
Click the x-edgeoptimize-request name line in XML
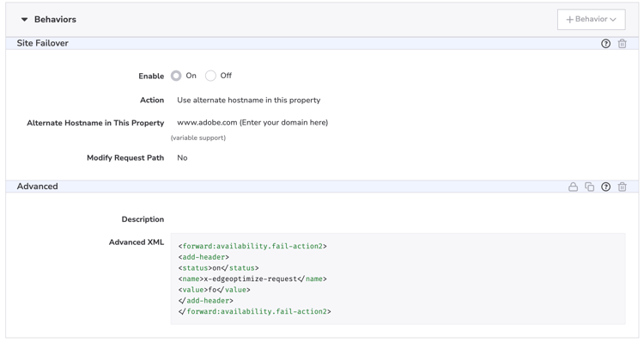(252, 279)
